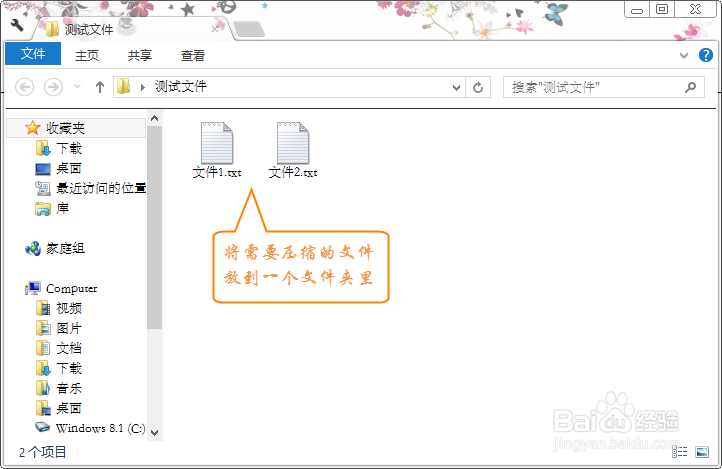The width and height of the screenshot is (722, 469).
Task: Open 桌面 under Computer
Action: point(69,408)
